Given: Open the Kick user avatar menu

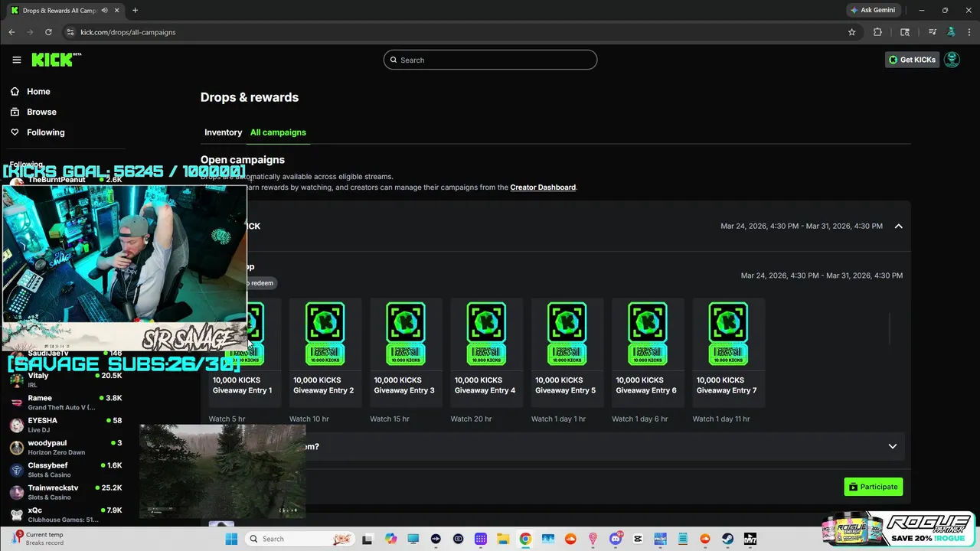Looking at the screenshot, I should tap(952, 60).
